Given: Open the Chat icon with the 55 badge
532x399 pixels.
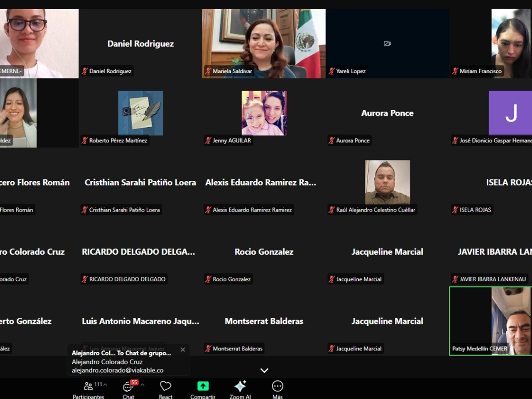Looking at the screenshot, I should click(128, 387).
